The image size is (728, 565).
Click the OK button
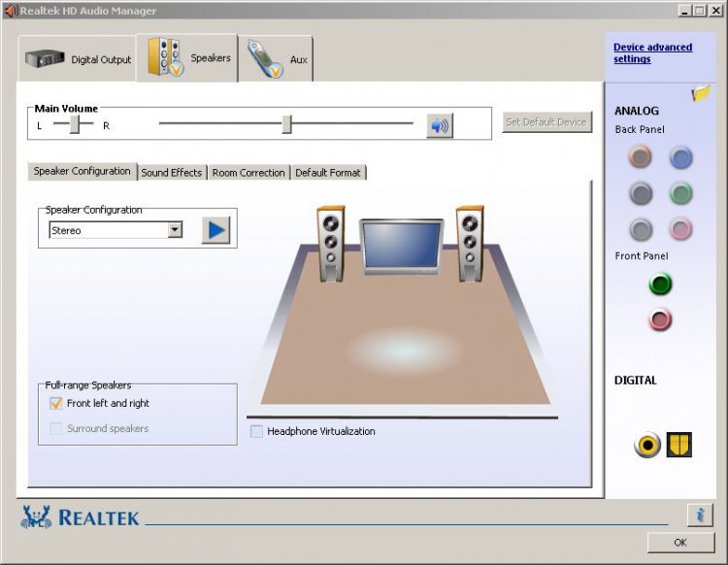coord(680,543)
